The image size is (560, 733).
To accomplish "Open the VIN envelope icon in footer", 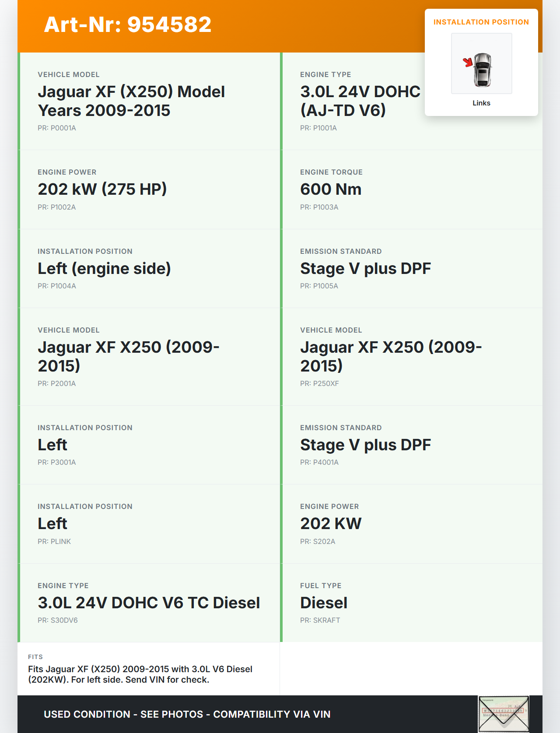I will (503, 714).
